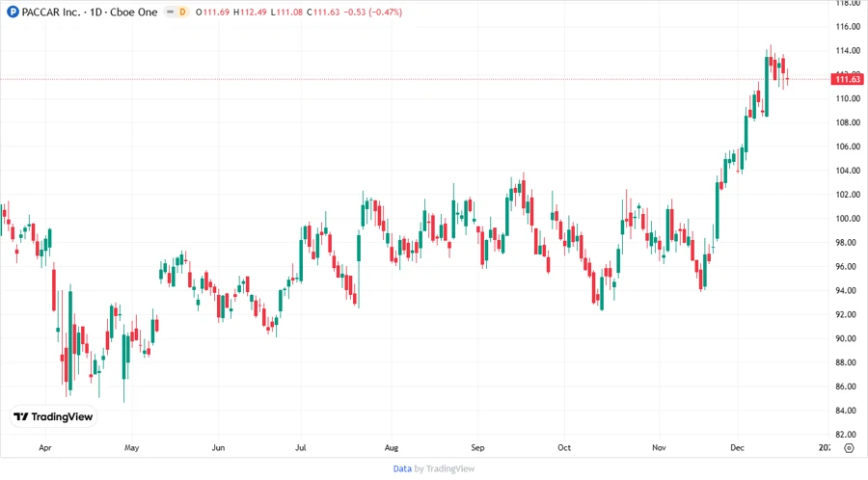Click the low value L111.08
Viewport: 868px width, 480px height.
(286, 12)
